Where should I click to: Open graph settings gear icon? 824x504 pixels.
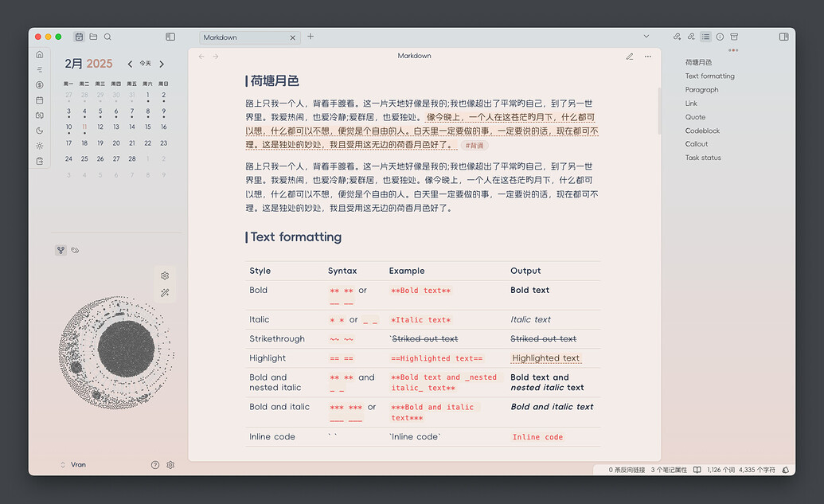pyautogui.click(x=165, y=275)
